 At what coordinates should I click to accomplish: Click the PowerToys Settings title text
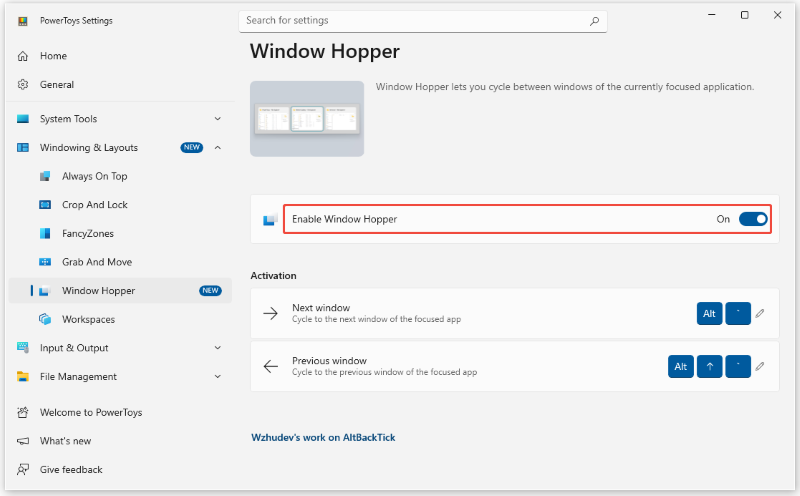pyautogui.click(x=77, y=21)
